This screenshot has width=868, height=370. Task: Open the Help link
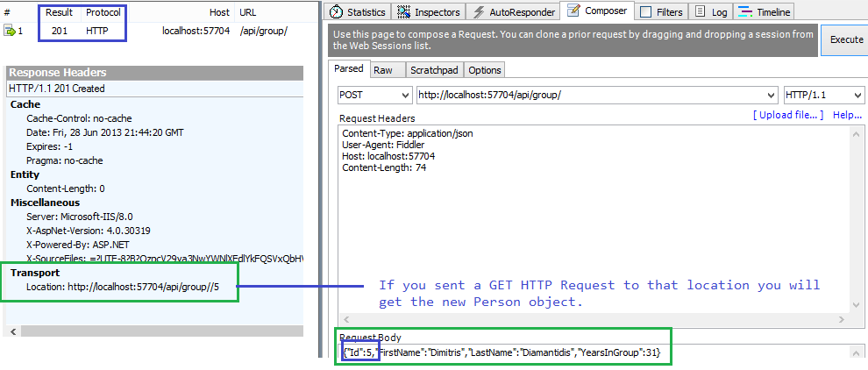pyautogui.click(x=847, y=115)
